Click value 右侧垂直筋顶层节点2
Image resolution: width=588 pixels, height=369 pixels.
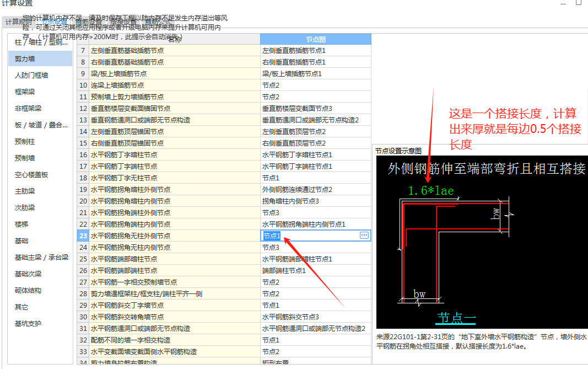coord(316,143)
